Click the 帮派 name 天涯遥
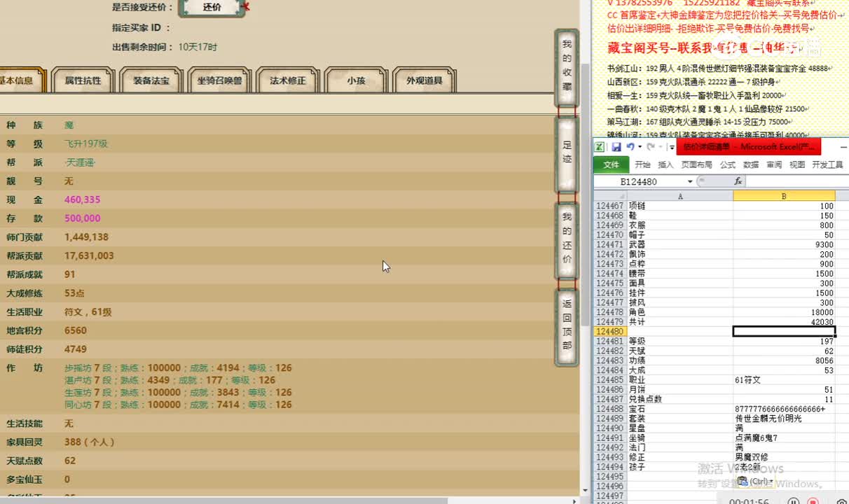This screenshot has height=504, width=849. click(80, 162)
